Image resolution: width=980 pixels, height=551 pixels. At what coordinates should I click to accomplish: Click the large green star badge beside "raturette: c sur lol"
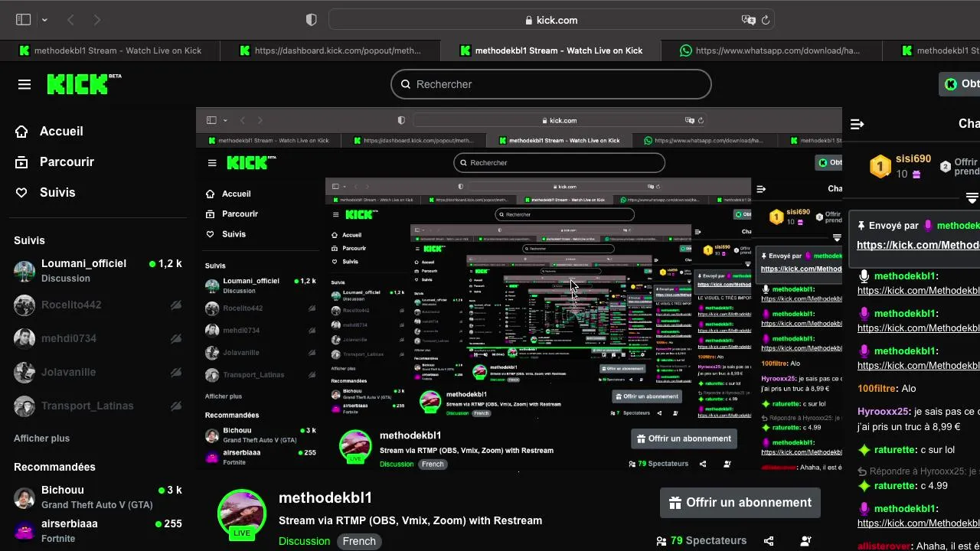coord(864,450)
